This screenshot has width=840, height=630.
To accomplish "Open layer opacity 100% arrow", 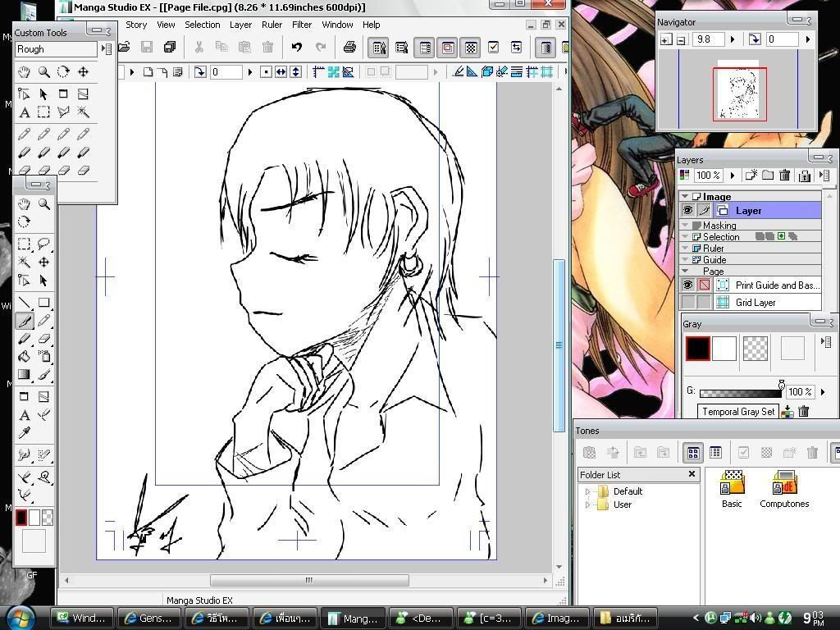I will [x=733, y=176].
